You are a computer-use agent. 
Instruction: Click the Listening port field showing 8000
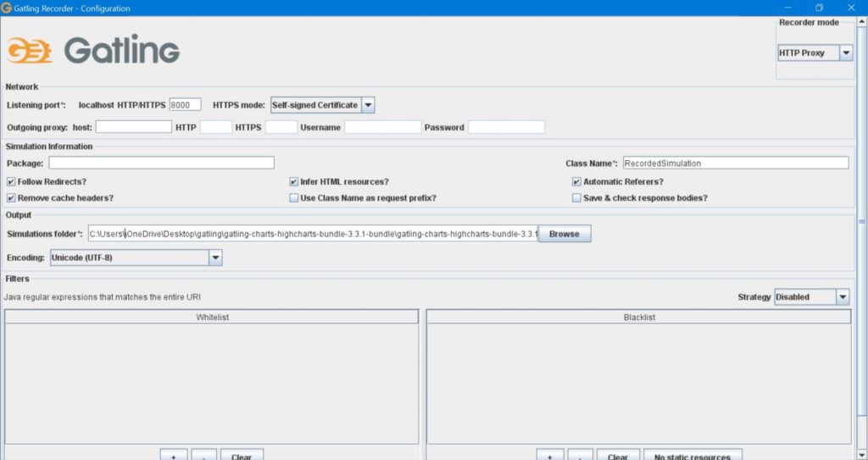click(x=185, y=105)
